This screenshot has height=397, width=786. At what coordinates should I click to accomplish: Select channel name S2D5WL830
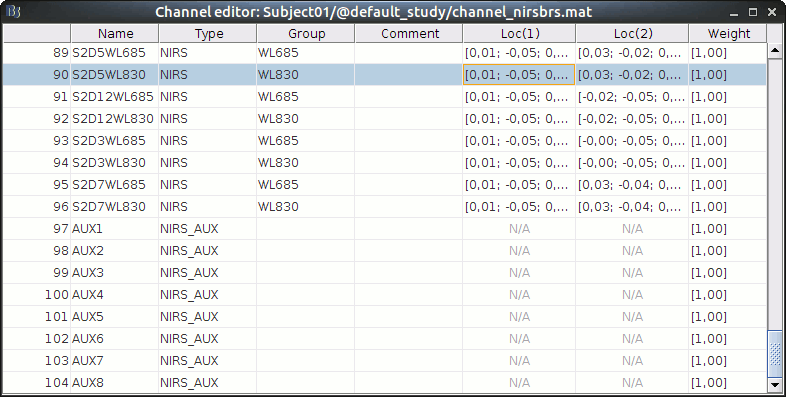point(115,75)
